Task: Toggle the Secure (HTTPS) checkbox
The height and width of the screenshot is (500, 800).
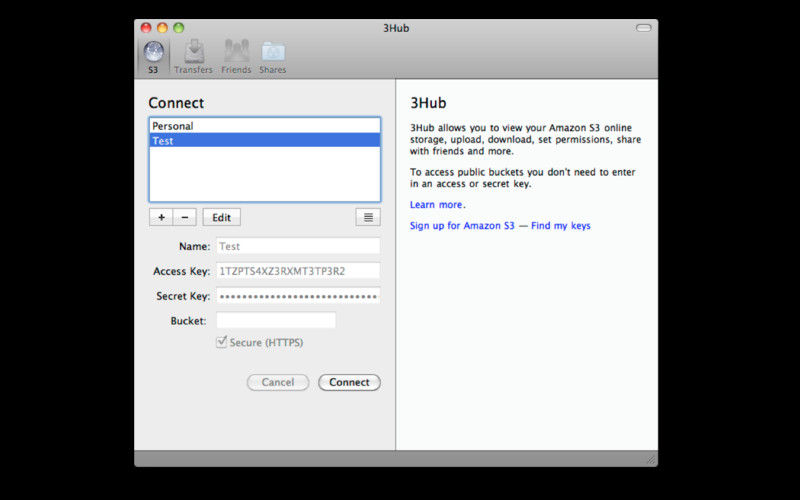Action: pyautogui.click(x=221, y=342)
